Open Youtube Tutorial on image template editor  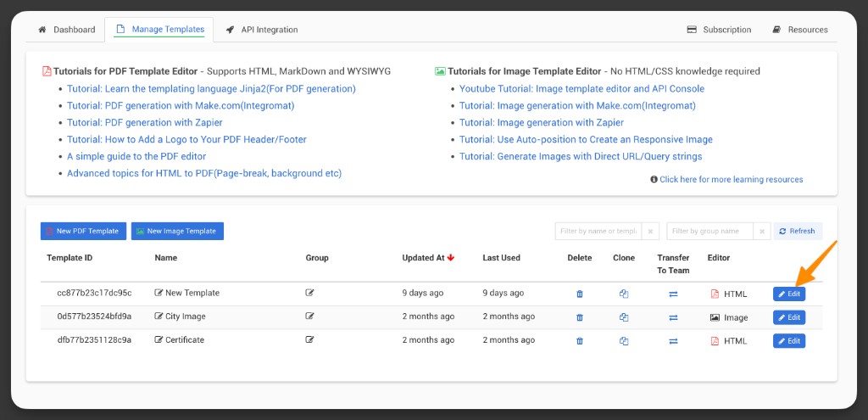(581, 88)
